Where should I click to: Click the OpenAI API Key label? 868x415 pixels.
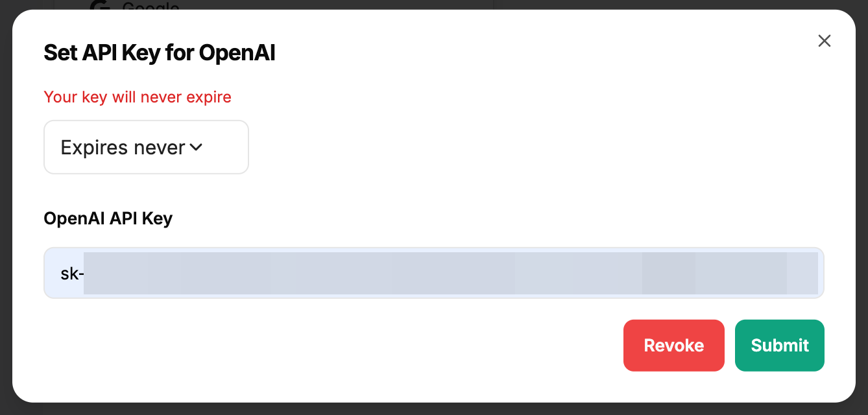point(108,219)
